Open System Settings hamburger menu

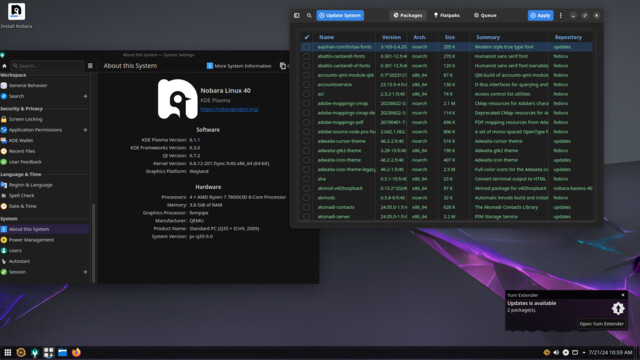90,66
